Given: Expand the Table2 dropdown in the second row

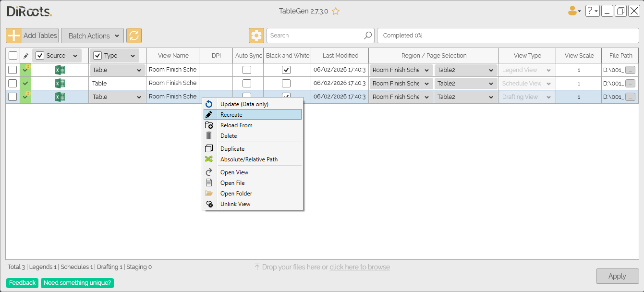Looking at the screenshot, I should (465, 84).
